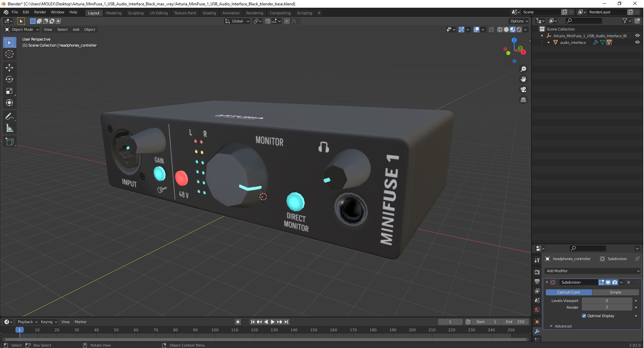Toggle viewport gizmos display
The width and height of the screenshot is (644, 348).
click(461, 30)
